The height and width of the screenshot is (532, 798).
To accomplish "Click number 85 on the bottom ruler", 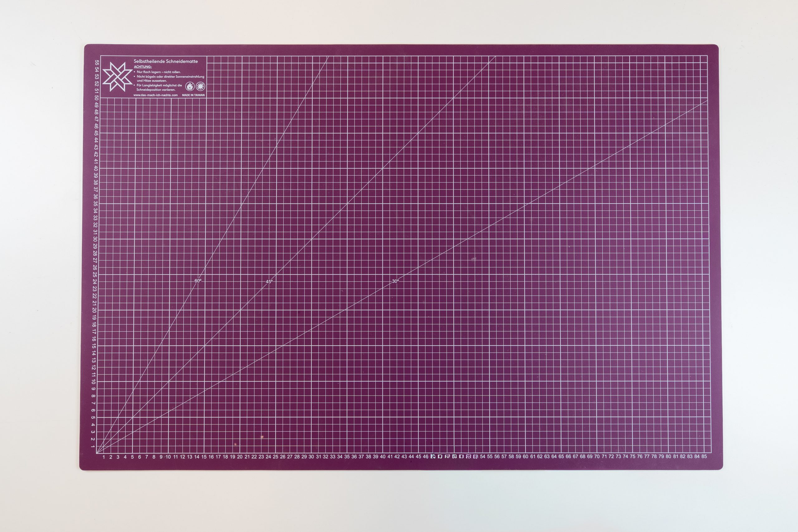I will coord(704,457).
